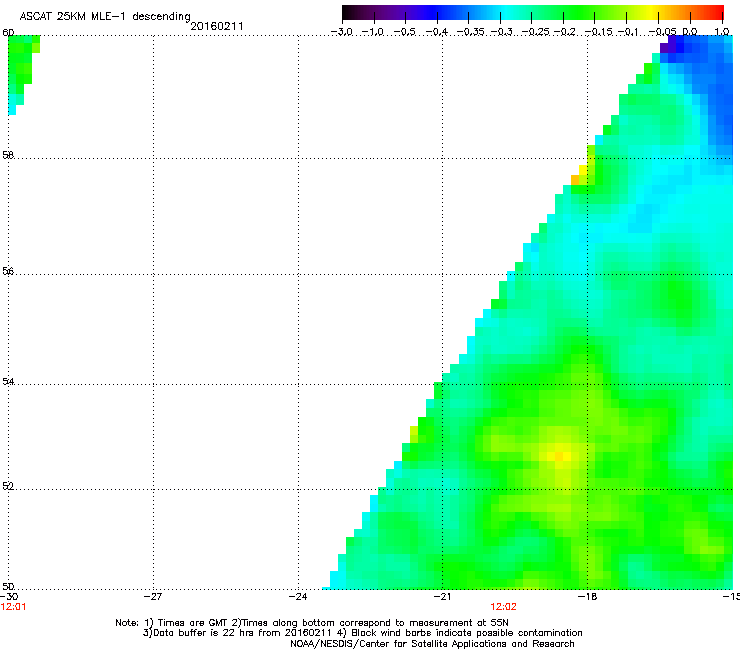Click the colorbar label '-0.5'

tap(404, 32)
